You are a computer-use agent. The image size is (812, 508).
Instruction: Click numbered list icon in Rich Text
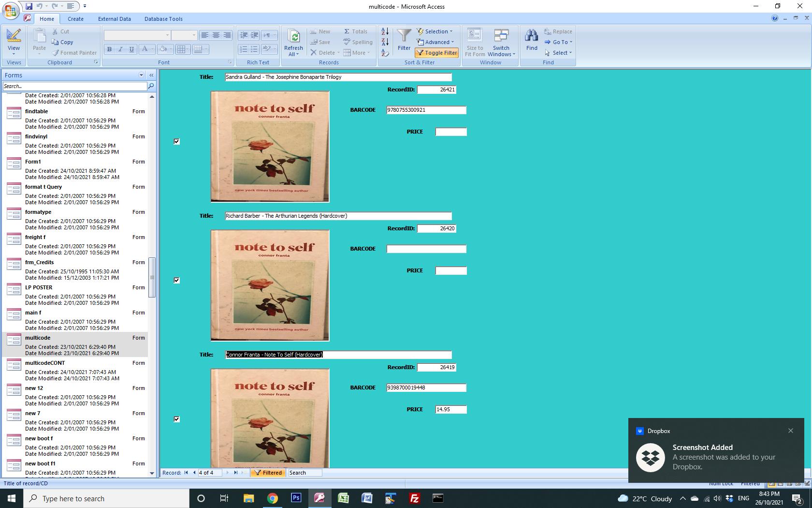pos(244,49)
